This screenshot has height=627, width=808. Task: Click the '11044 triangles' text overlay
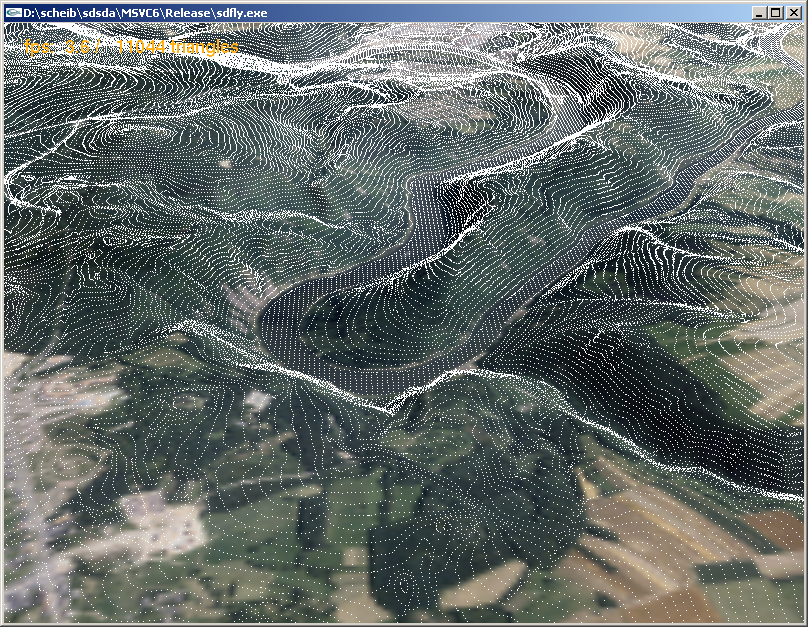click(x=177, y=47)
